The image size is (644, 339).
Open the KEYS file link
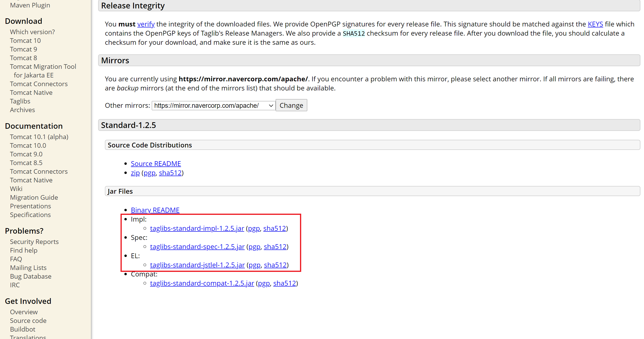coord(595,24)
